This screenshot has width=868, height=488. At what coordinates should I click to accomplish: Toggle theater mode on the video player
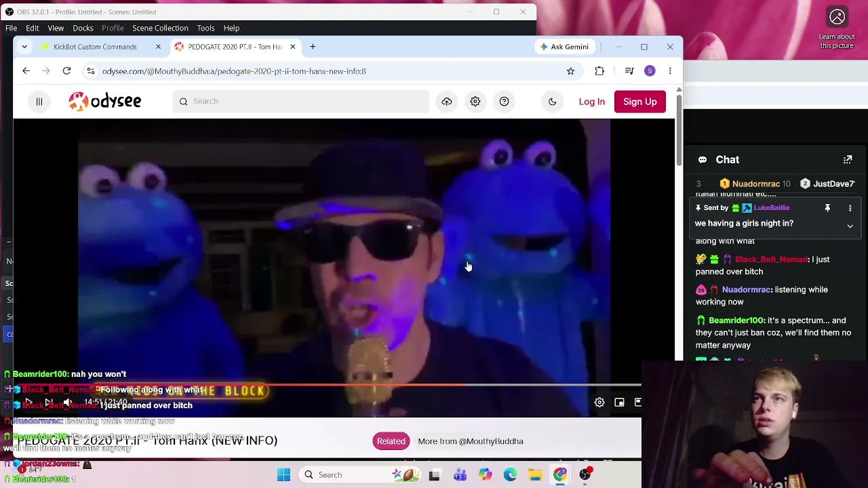637,403
